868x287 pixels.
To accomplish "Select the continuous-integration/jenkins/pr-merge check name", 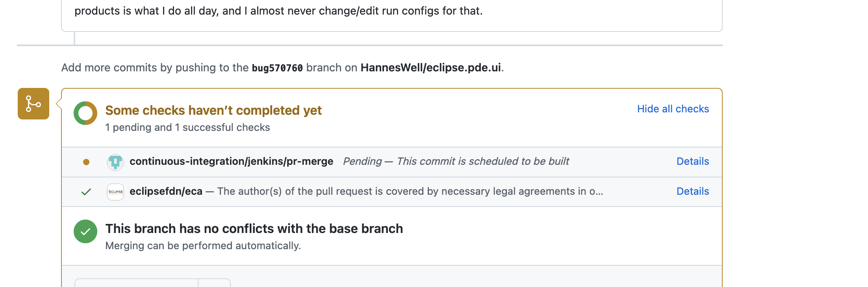I will (x=231, y=162).
